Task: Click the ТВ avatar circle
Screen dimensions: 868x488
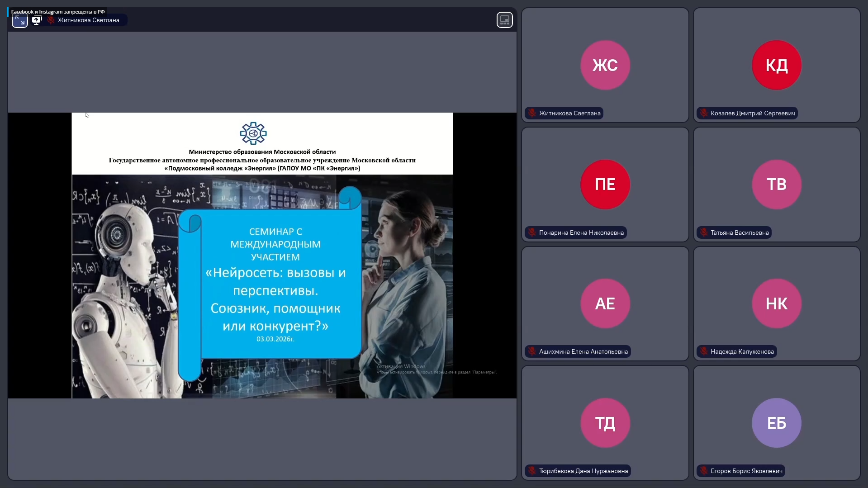Action: (x=776, y=185)
